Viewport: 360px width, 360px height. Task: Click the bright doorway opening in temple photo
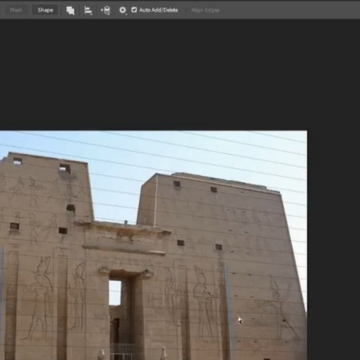pyautogui.click(x=115, y=293)
